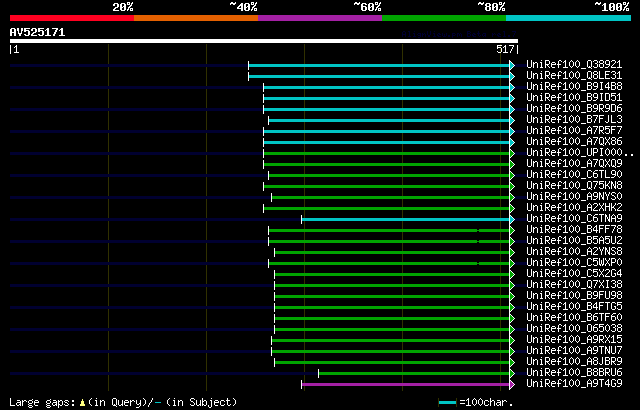Select the UniRef100_A9TNU7 label
The width and height of the screenshot is (640, 410).
(x=574, y=351)
